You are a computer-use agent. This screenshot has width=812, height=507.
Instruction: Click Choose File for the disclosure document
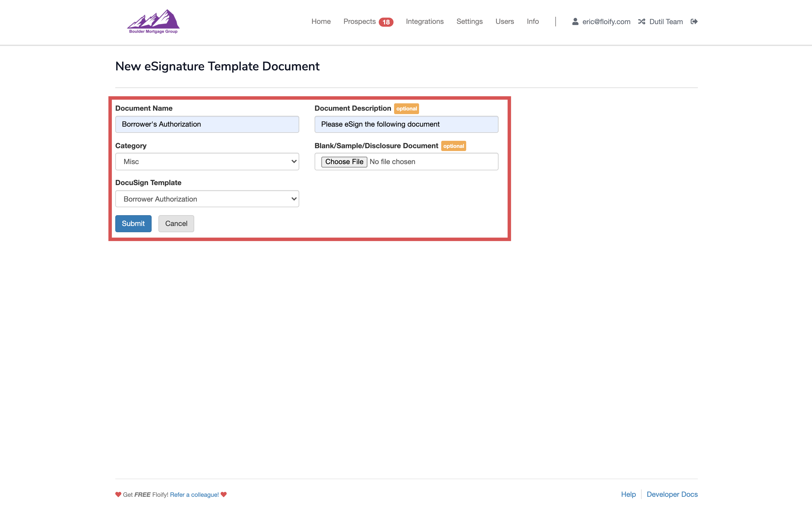point(344,161)
